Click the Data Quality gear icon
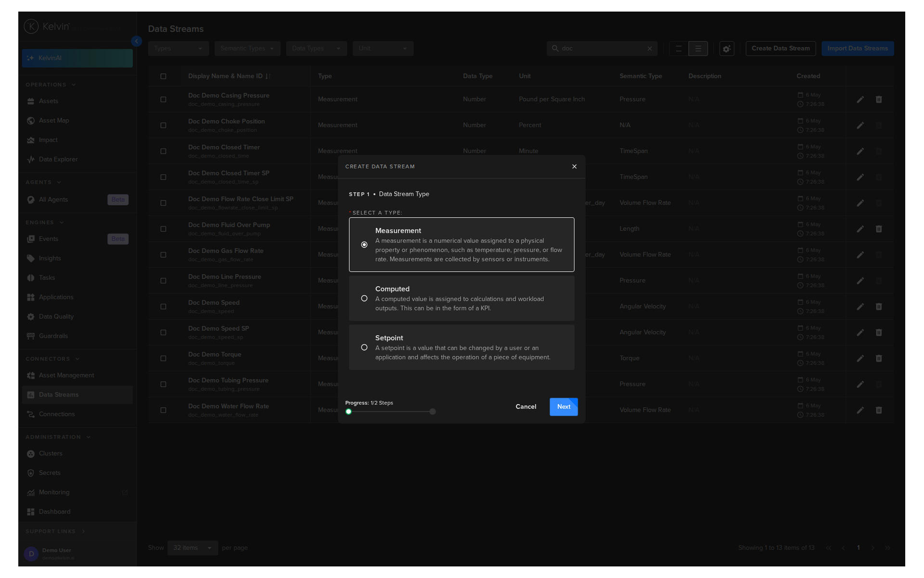 [x=31, y=317]
